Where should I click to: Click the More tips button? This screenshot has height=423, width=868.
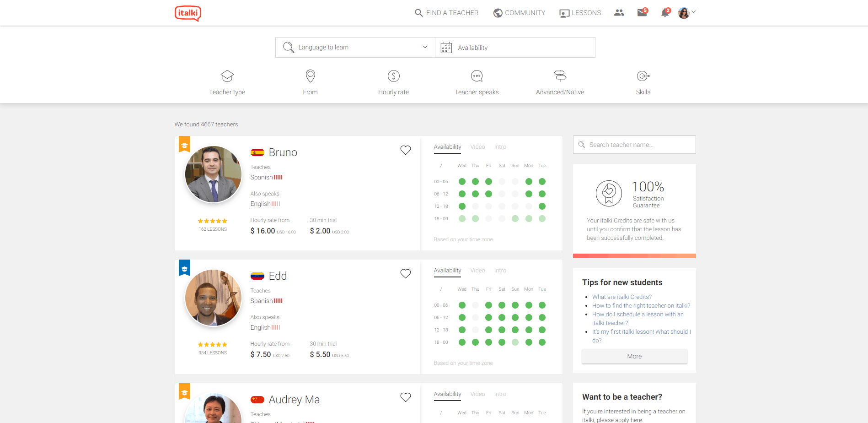point(634,356)
